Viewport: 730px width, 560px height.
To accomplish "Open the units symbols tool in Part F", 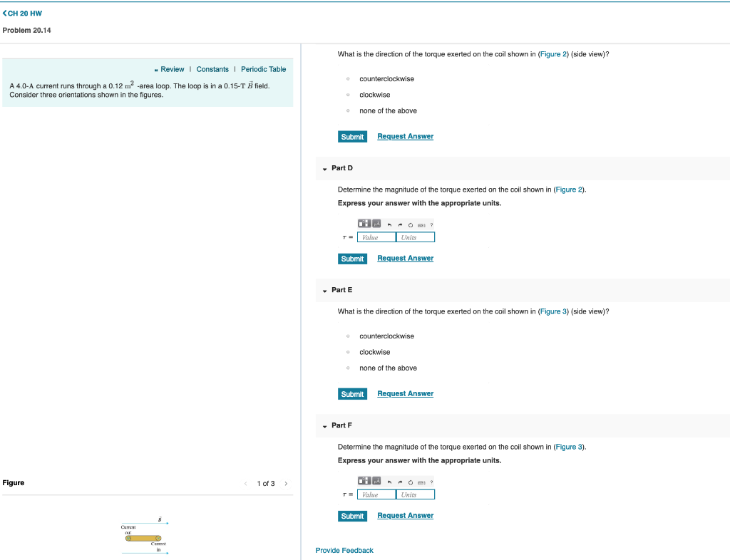I will [x=376, y=481].
